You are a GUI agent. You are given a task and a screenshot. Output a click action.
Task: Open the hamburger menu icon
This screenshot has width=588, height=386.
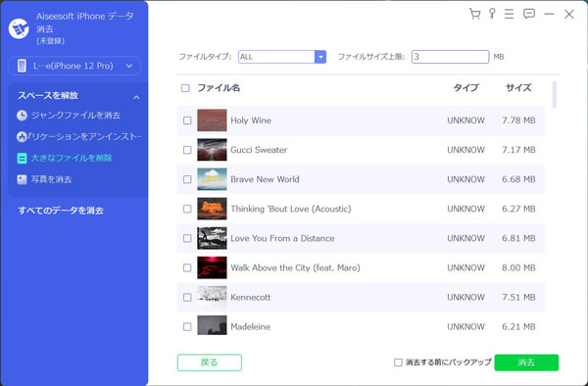click(x=509, y=14)
